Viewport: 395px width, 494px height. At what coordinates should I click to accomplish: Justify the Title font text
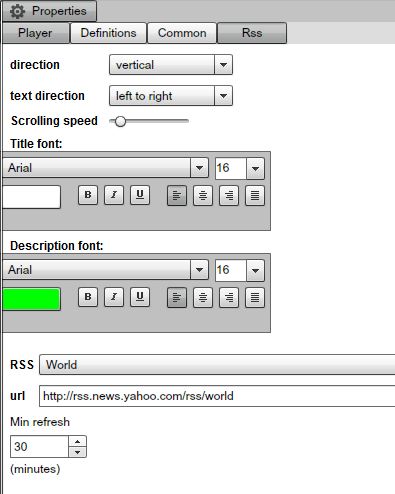point(255,195)
